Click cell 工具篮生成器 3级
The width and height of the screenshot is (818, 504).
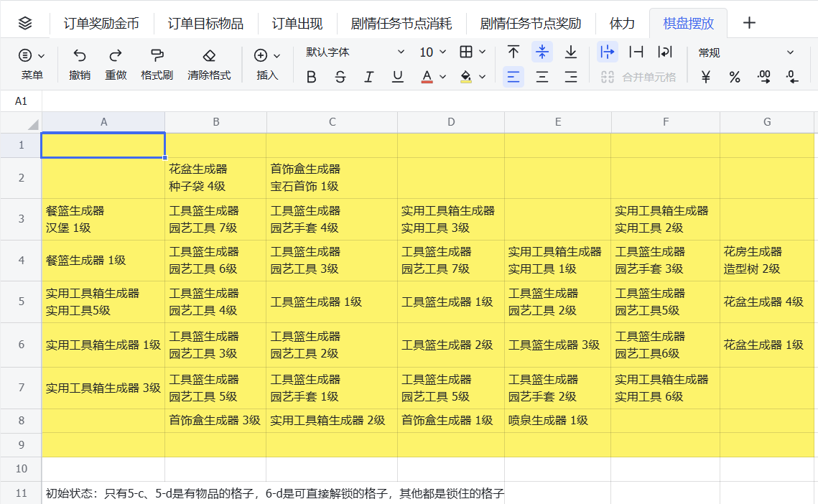click(x=558, y=345)
